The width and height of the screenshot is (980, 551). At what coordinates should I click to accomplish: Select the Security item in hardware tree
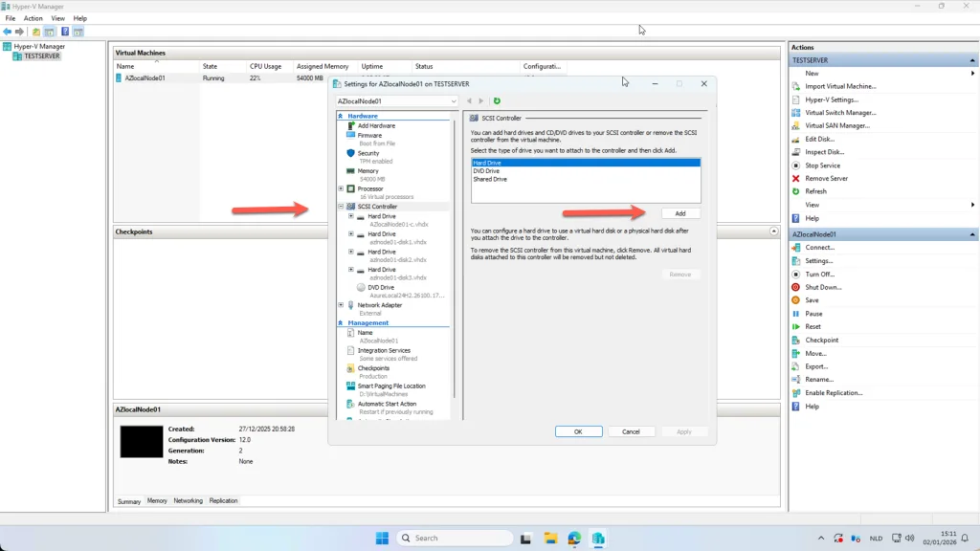368,153
